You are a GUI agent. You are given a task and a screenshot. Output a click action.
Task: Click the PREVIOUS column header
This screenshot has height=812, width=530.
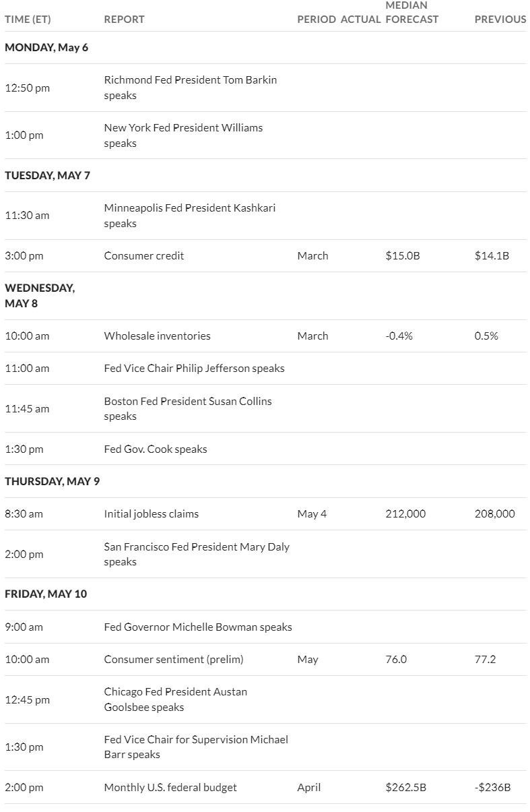coord(500,20)
